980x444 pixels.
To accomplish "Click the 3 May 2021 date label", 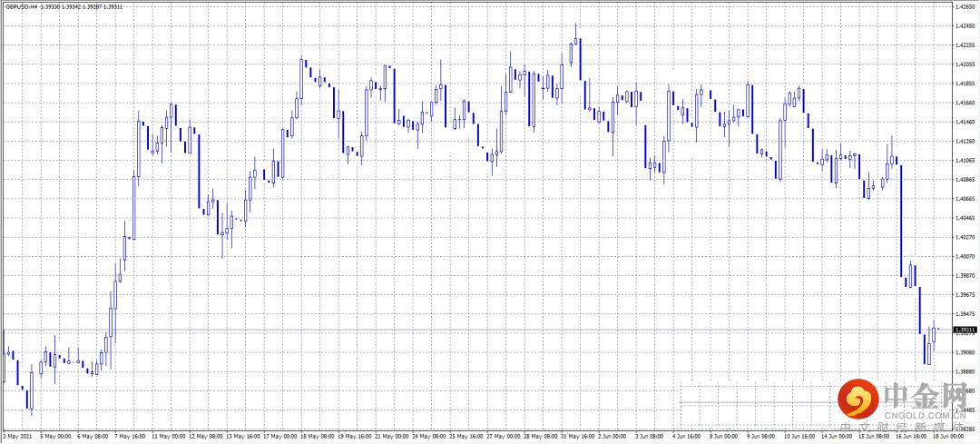I will coord(17,436).
